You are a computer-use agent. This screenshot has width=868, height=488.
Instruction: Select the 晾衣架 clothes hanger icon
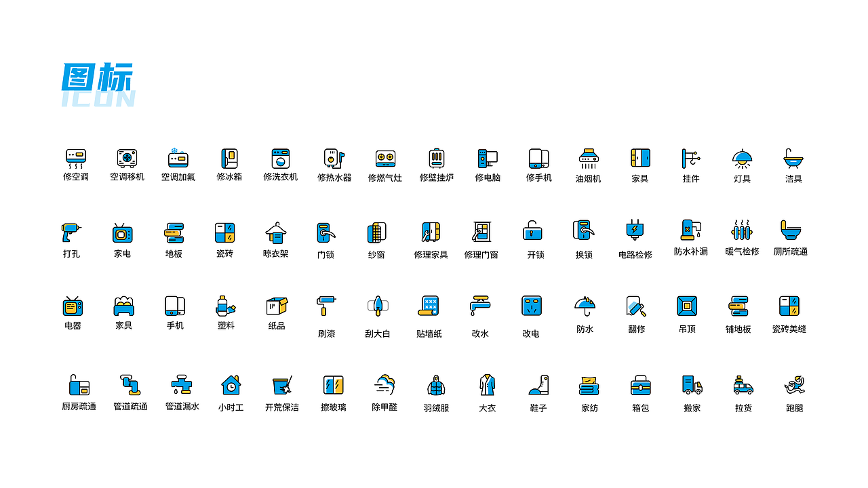coord(276,233)
